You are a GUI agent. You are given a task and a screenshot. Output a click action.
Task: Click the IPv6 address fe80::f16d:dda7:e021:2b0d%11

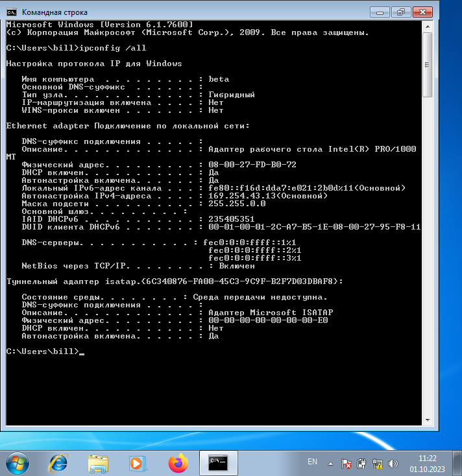pyautogui.click(x=281, y=188)
